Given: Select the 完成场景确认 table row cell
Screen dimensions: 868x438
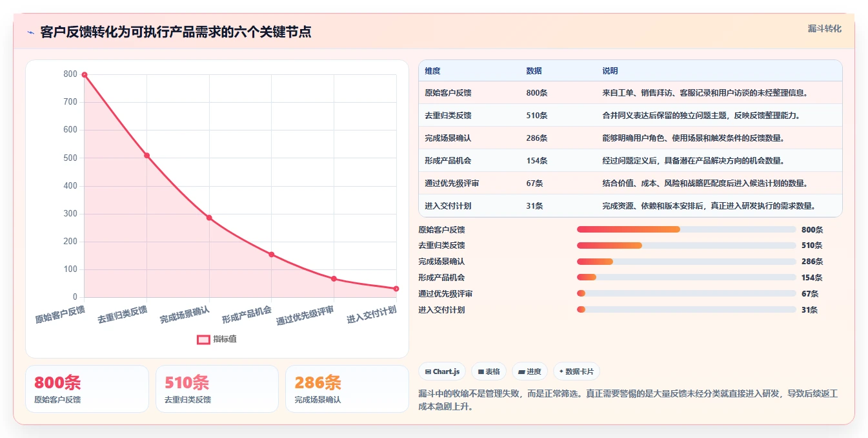Looking at the screenshot, I should click(448, 138).
